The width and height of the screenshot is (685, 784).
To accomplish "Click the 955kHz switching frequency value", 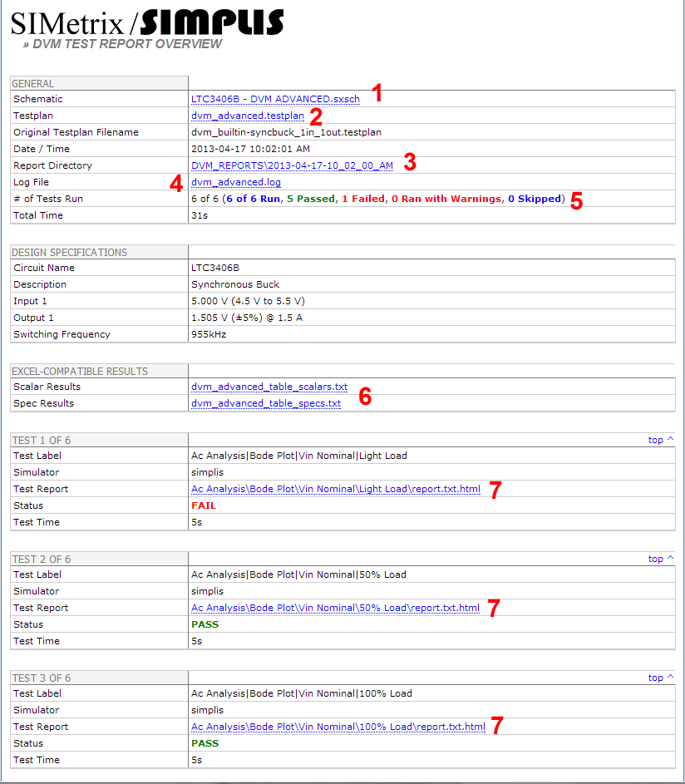I will [208, 334].
